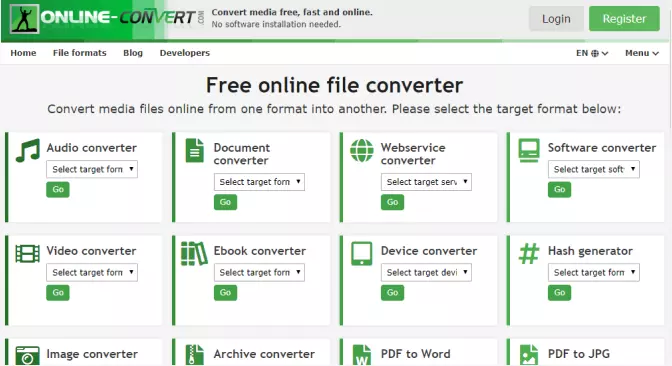The image size is (672, 366).
Task: Click the Hash generator heading
Action: pyautogui.click(x=590, y=251)
